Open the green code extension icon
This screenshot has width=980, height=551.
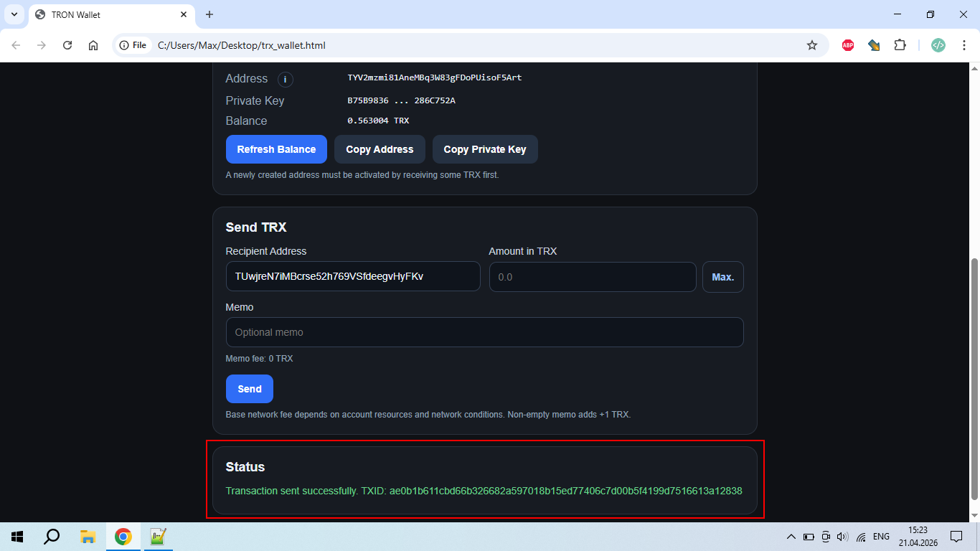[938, 45]
